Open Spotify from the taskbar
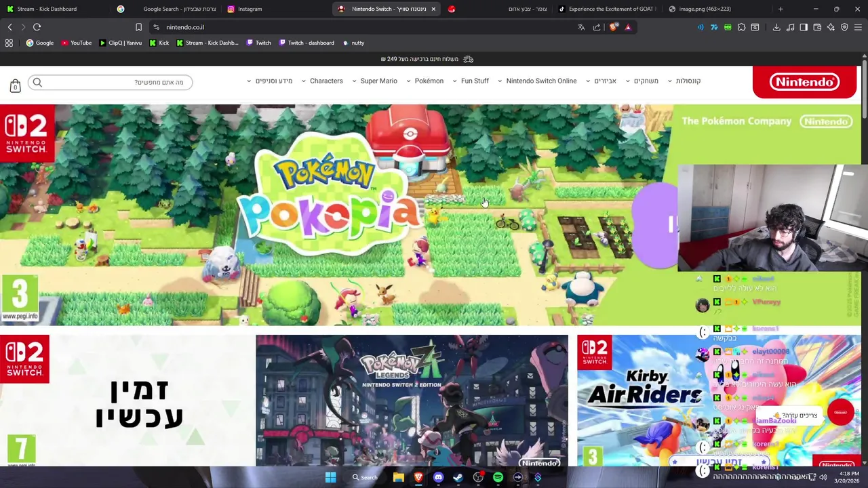Viewport: 868px width, 488px height. tap(498, 477)
